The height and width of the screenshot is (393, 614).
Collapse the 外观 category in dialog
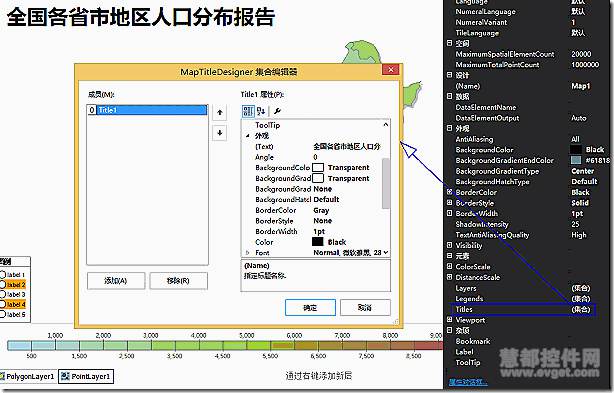(247, 136)
